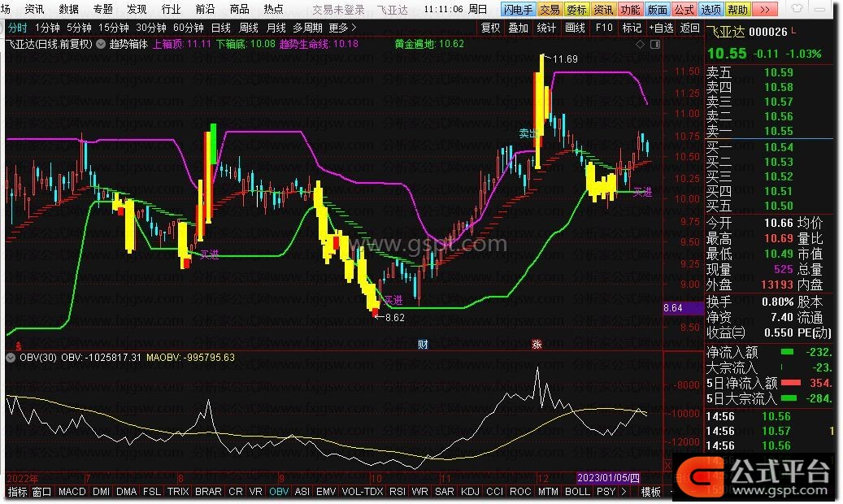Select the RSI indicator tab
Viewport: 843px width, 504px height.
(x=398, y=491)
